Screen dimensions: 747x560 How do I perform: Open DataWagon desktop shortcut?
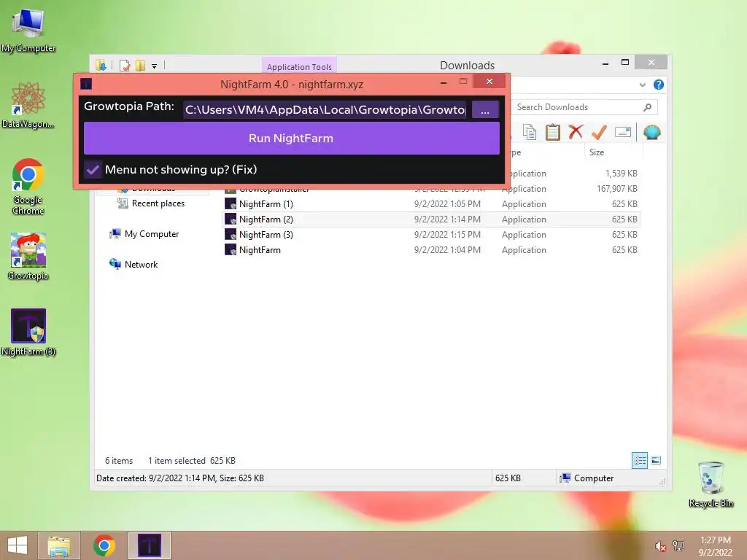(x=28, y=105)
